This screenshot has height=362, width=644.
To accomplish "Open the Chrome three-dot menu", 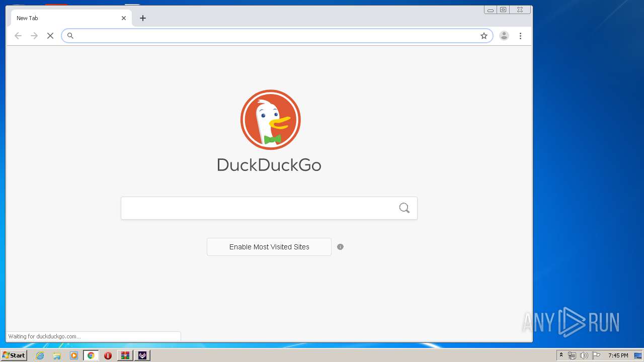I will pyautogui.click(x=520, y=36).
